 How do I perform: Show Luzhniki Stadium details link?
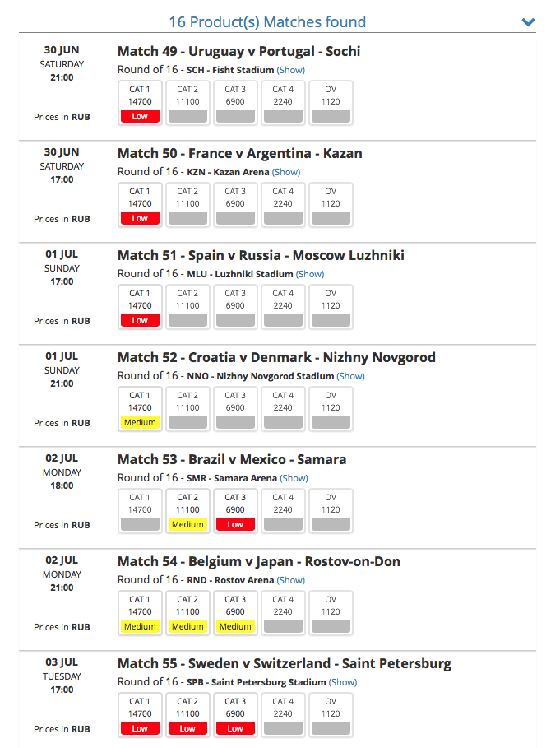(x=310, y=274)
